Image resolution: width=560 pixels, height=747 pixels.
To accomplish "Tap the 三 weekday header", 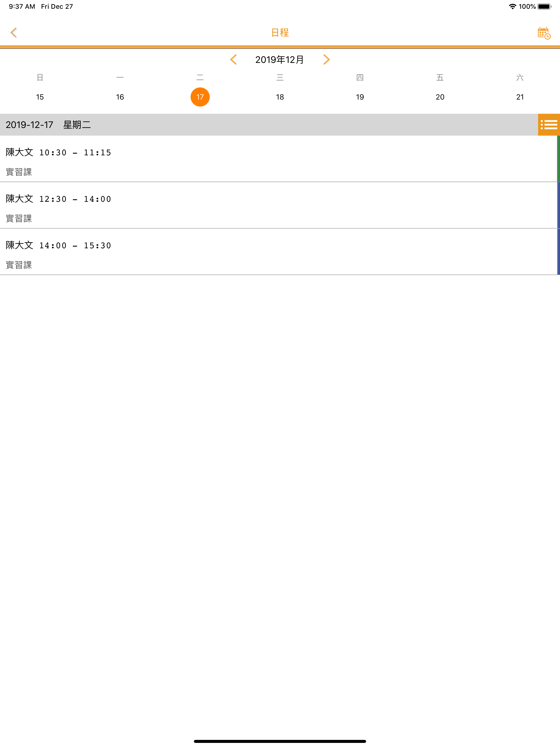I will (x=280, y=77).
